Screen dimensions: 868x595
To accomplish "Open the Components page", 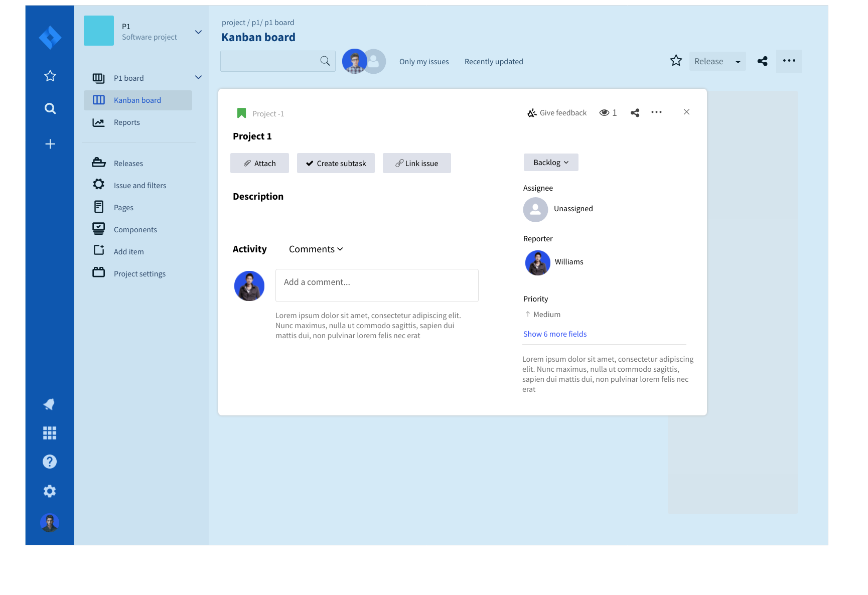I will (x=135, y=229).
